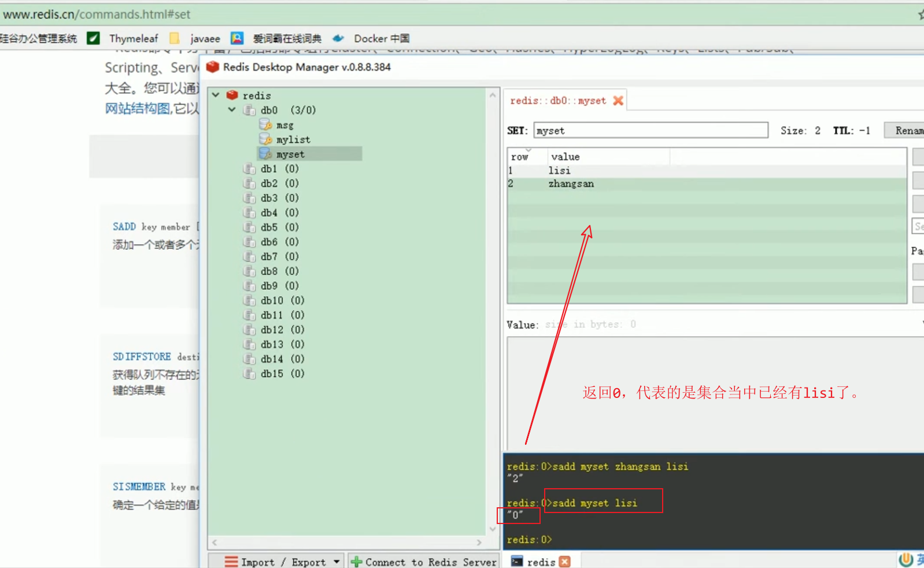The height and width of the screenshot is (568, 924).
Task: Select the mylist key icon
Action: point(265,139)
